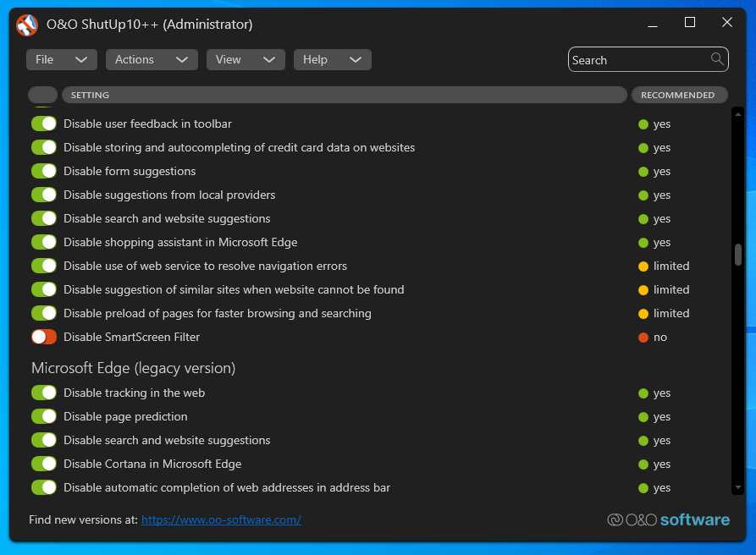Toggle Disable automatic completion of web addresses switch
The width and height of the screenshot is (756, 555).
pos(44,487)
